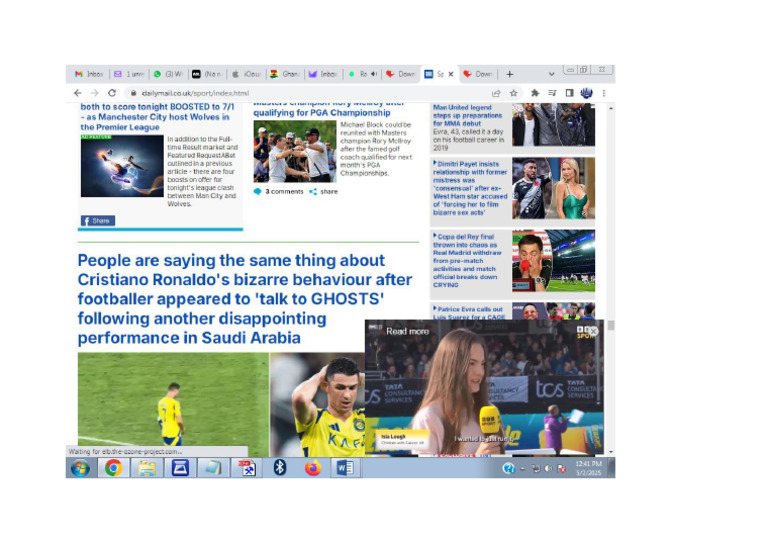Open the Chrome profile avatar
This screenshot has width=768, height=543.
coord(586,93)
